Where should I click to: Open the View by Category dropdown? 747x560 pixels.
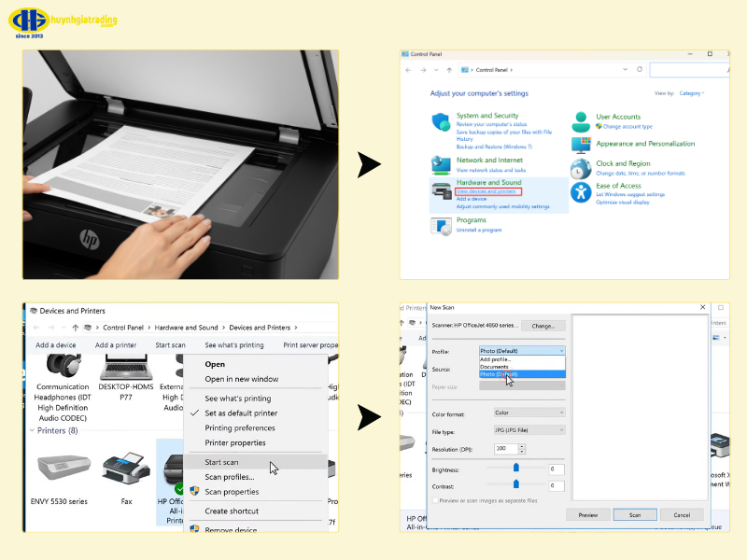[691, 93]
